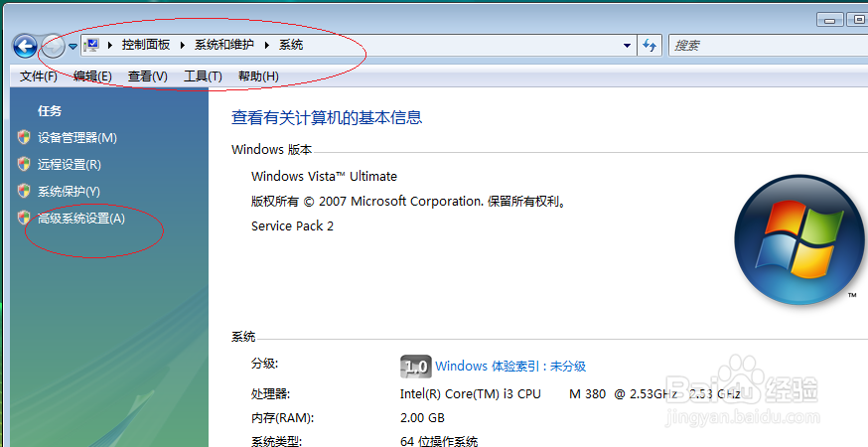
Task: Navigate to 控制面板 breadcrumb
Action: (146, 45)
